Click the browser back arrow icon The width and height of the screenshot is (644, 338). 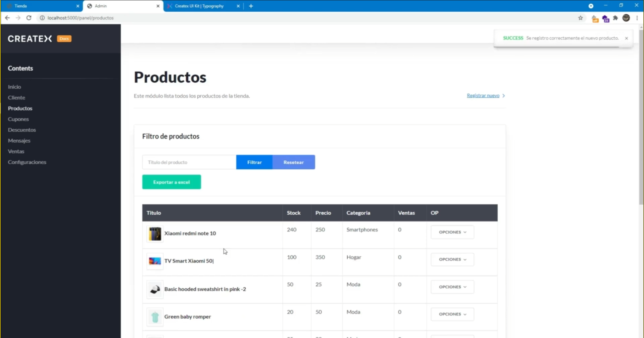pos(7,18)
